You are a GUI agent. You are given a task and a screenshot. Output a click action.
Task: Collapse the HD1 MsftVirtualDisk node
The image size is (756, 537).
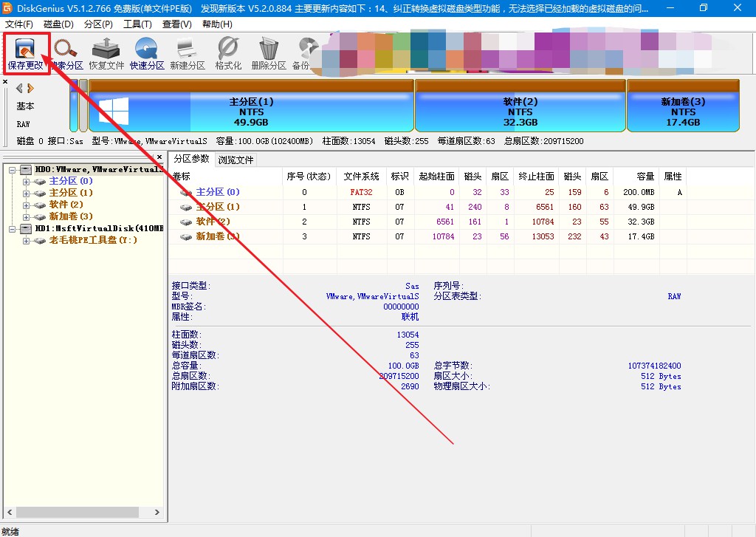click(13, 229)
